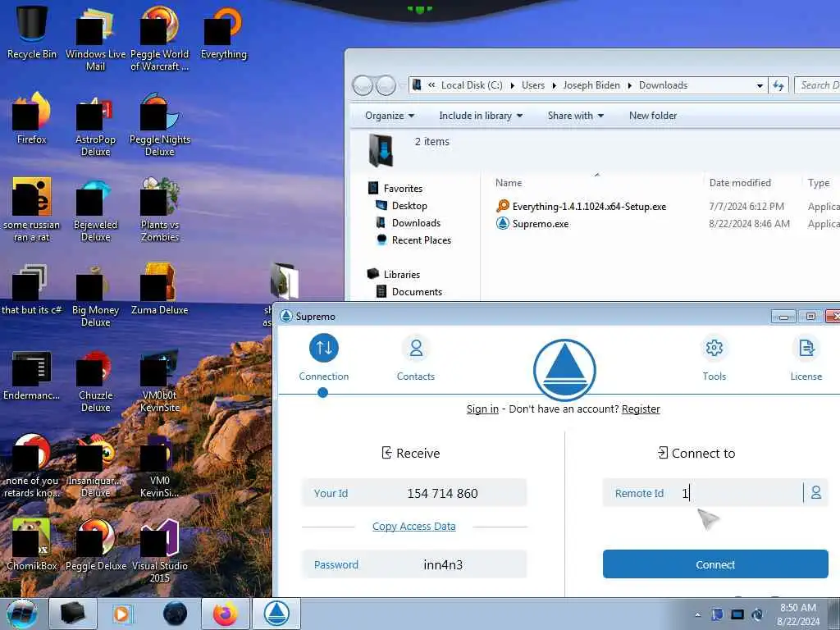Open Recent Places in navigation pane
The image size is (840, 630).
click(421, 240)
